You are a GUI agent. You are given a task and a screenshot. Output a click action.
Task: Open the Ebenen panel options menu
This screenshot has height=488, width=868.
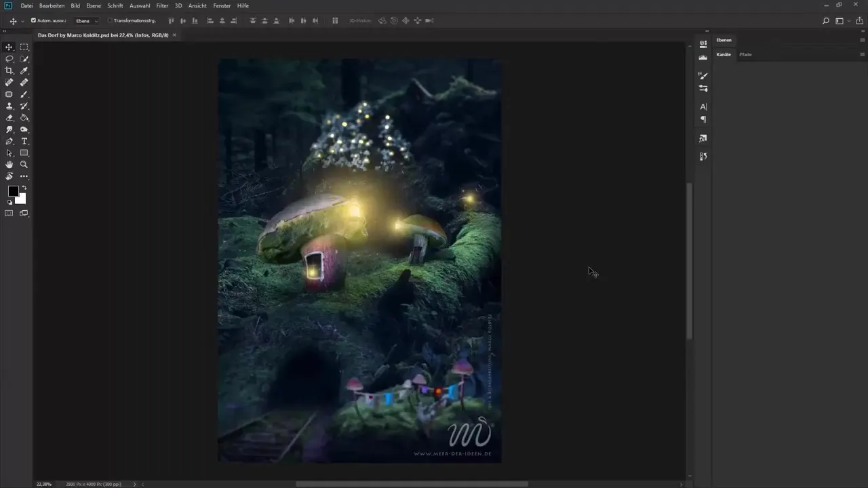[x=863, y=40]
